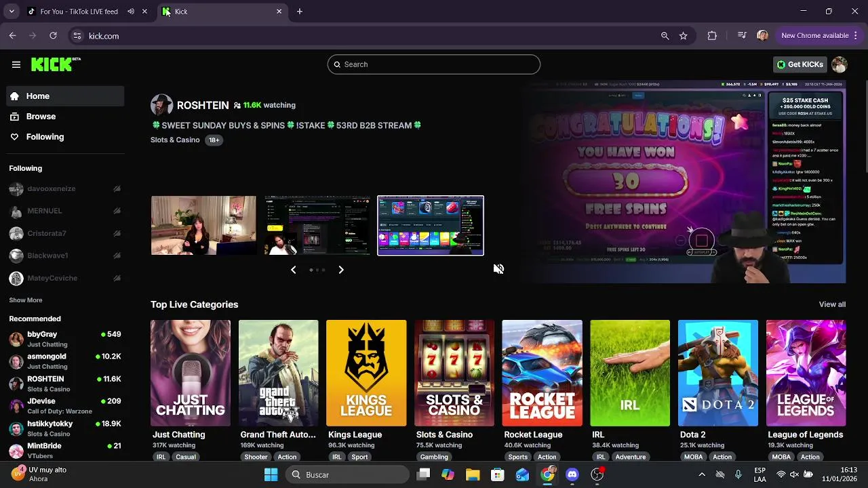Viewport: 868px width, 488px height.
Task: Reload the kick.com page
Action: (x=54, y=36)
